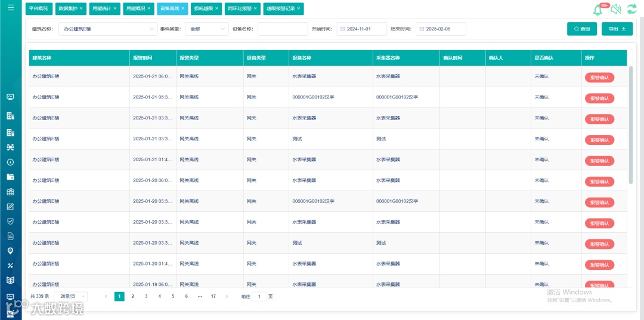Open the pencil edit icon in the sidebar
Screen dimensions: 644x320
point(11,207)
